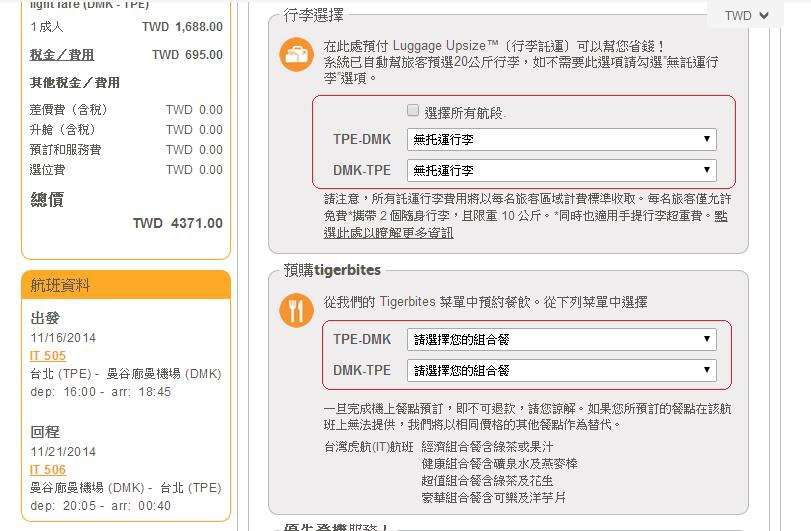This screenshot has height=531, width=811.
Task: Click the 健康組合餐含礦泉水及燕麥棒 text
Action: (x=499, y=464)
